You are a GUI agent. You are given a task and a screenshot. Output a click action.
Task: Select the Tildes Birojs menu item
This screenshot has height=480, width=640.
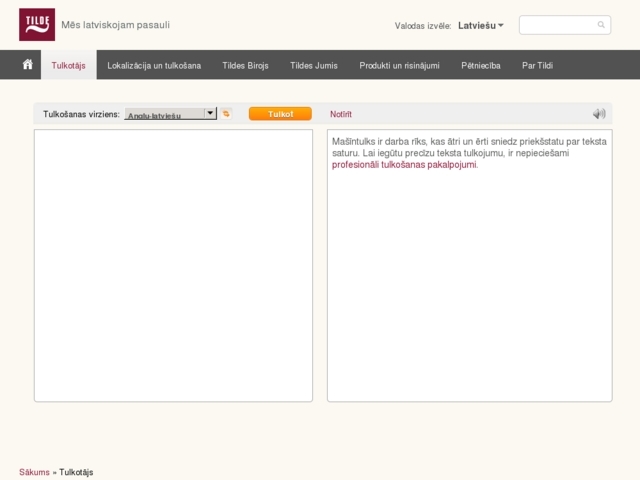[245, 66]
